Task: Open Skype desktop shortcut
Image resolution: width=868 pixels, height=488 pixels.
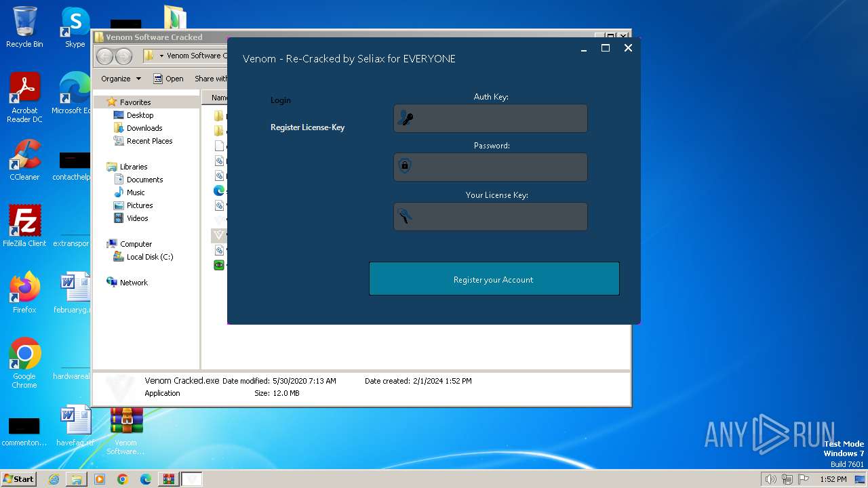Action: [x=75, y=27]
